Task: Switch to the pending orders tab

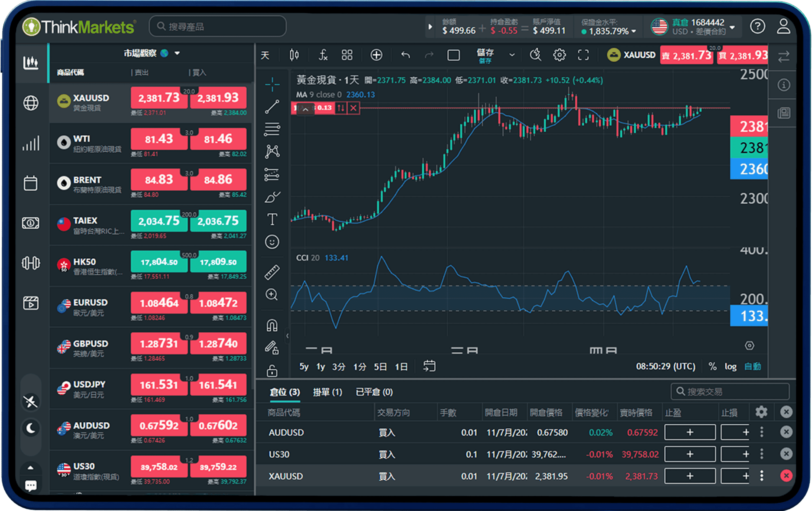Action: [x=327, y=392]
